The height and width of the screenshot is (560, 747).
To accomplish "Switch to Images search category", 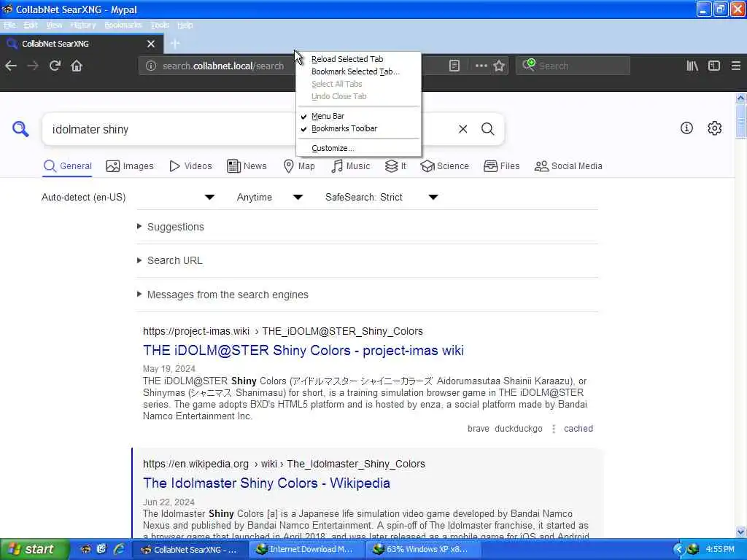I will 130,166.
